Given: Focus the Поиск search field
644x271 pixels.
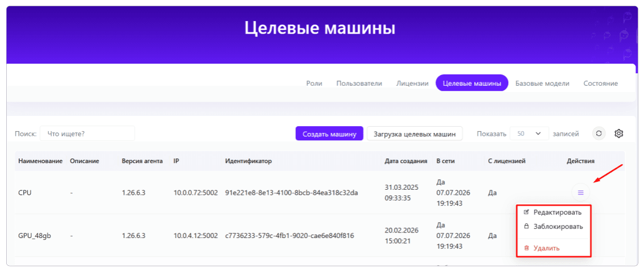Looking at the screenshot, I should 87,134.
